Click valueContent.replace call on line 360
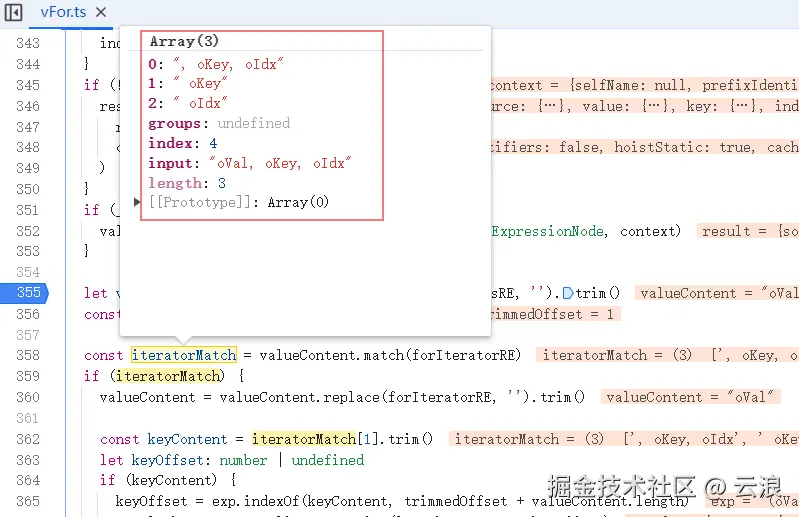Screen dimensions: 799x517 tap(300, 397)
